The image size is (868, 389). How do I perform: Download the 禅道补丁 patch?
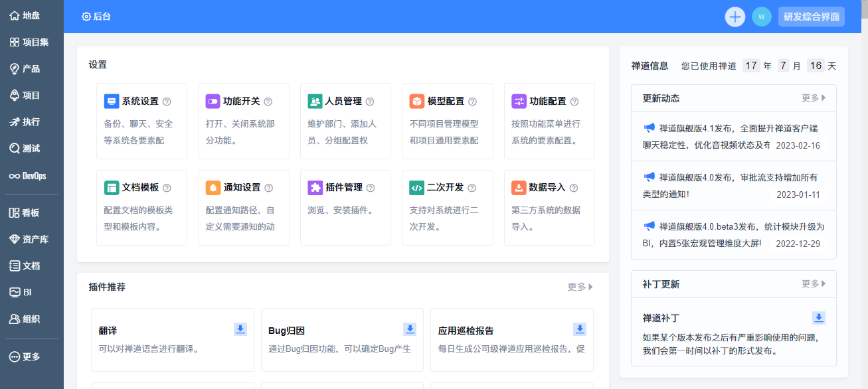tap(820, 318)
